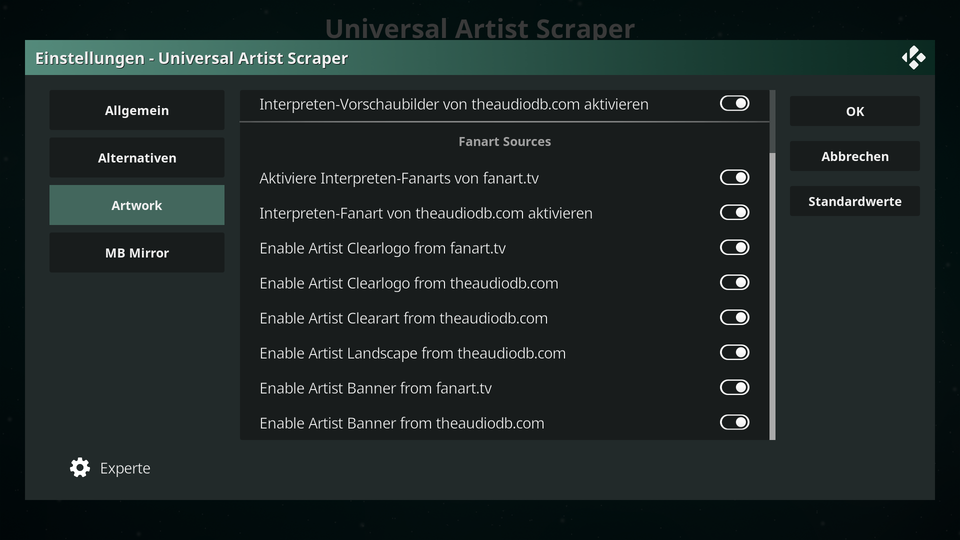The width and height of the screenshot is (960, 540).
Task: Disable Artist Banner from fanart.tv
Action: [x=734, y=387]
